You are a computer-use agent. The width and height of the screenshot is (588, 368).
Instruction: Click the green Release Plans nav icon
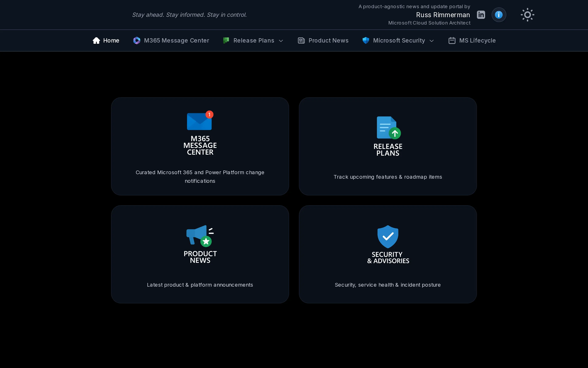(x=226, y=40)
